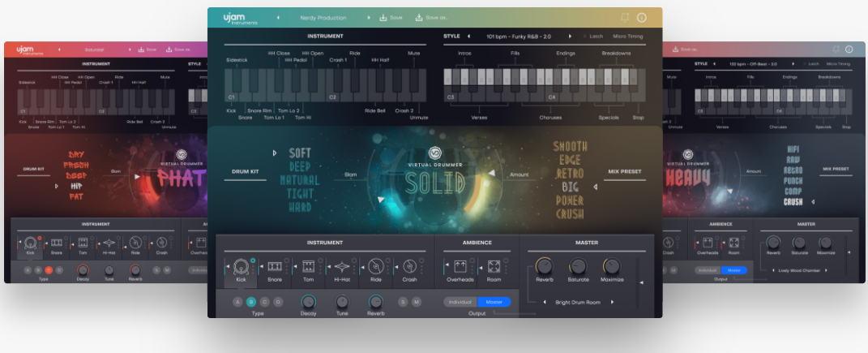Image resolution: width=868 pixels, height=353 pixels.
Task: Select the Tom icon in PHAT window
Action: tap(83, 243)
